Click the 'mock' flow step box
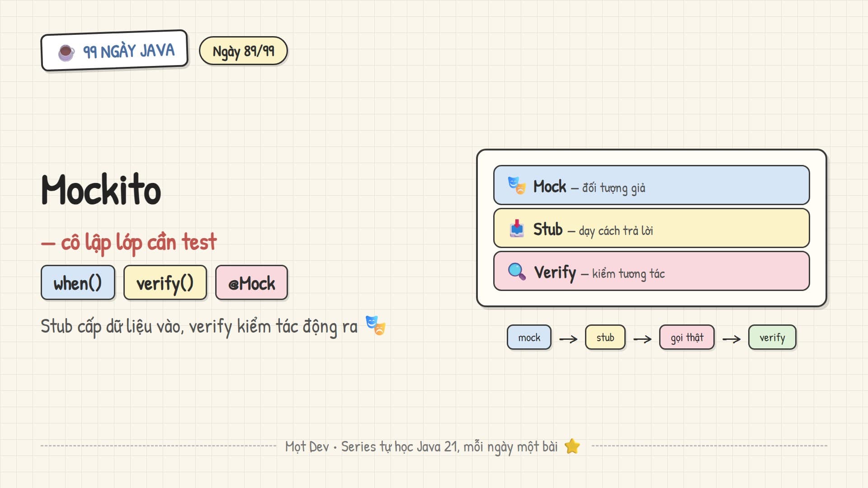This screenshot has height=488, width=868. [529, 338]
